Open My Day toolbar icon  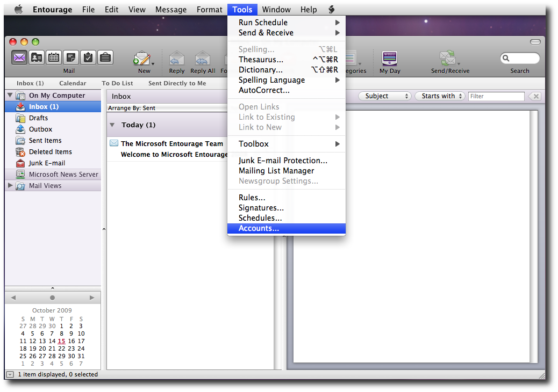[390, 59]
